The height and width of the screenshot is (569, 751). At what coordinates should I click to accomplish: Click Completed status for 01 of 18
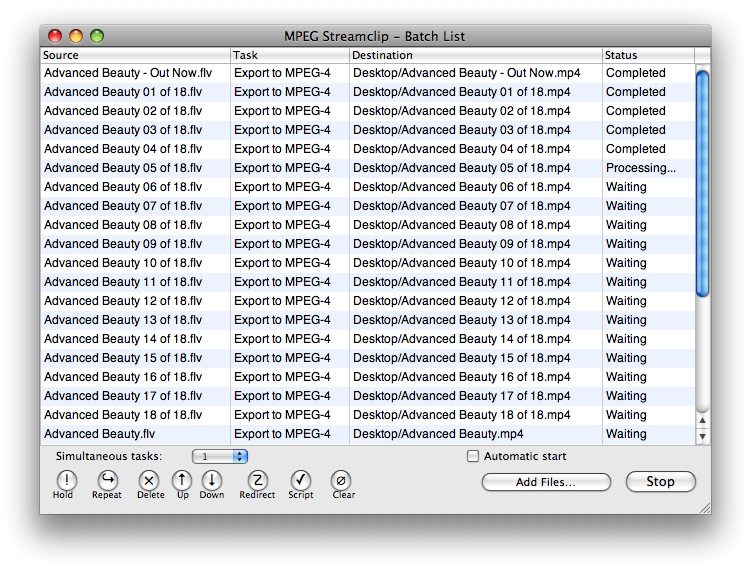coord(636,92)
